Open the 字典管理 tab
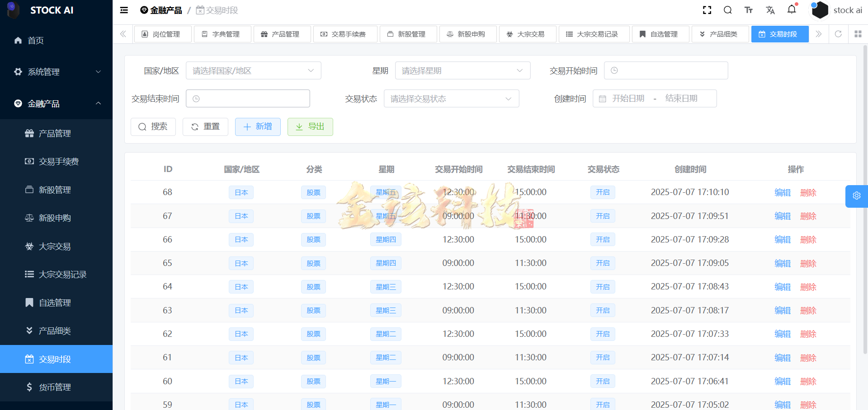 click(x=222, y=34)
